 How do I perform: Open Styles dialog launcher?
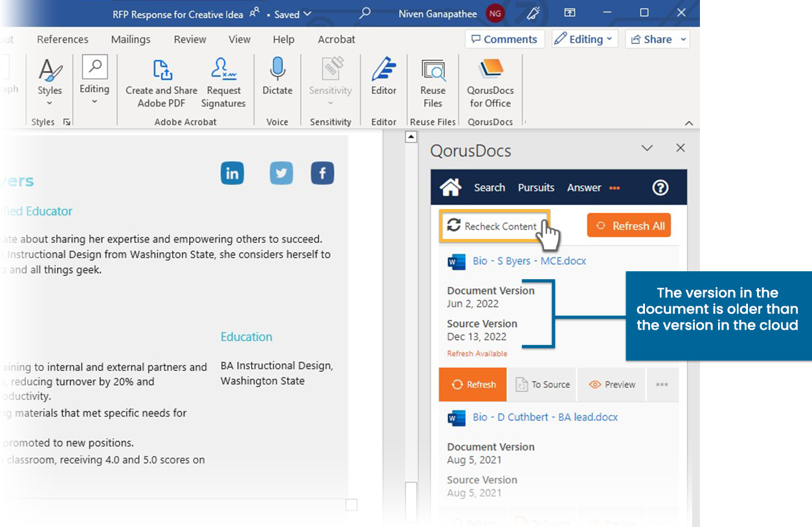pos(67,122)
